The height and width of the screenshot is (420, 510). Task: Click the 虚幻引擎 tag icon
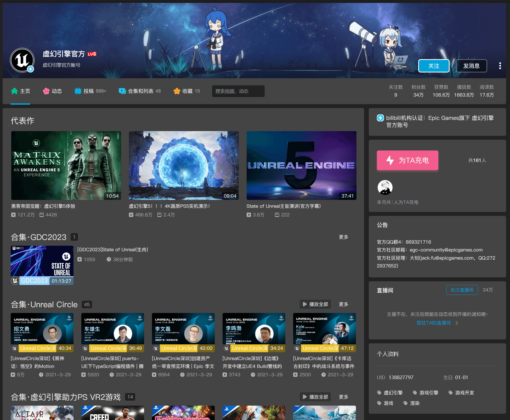point(379,393)
